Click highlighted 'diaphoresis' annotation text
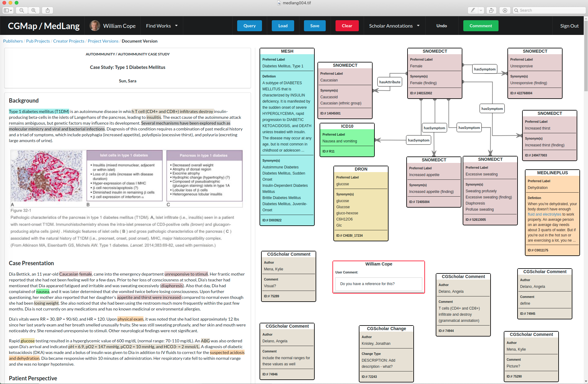 (x=172, y=286)
